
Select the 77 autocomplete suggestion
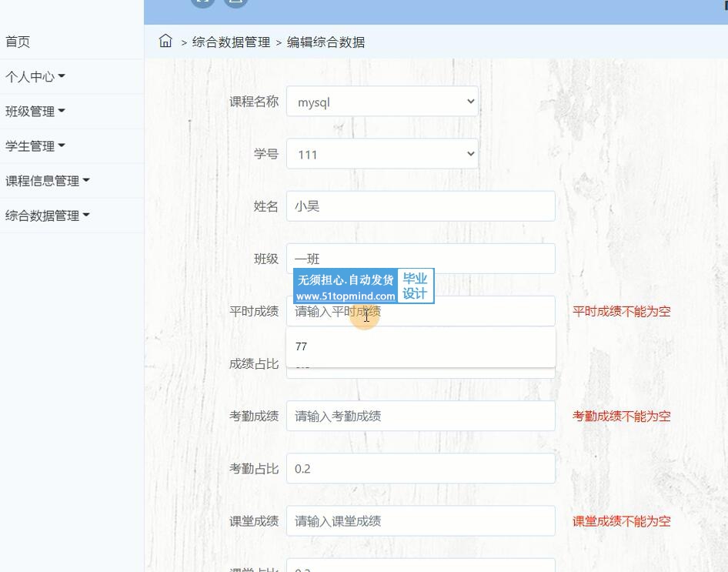coord(420,346)
